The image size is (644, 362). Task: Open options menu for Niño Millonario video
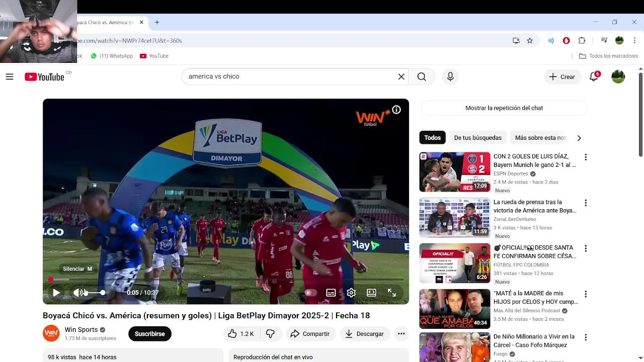[585, 337]
